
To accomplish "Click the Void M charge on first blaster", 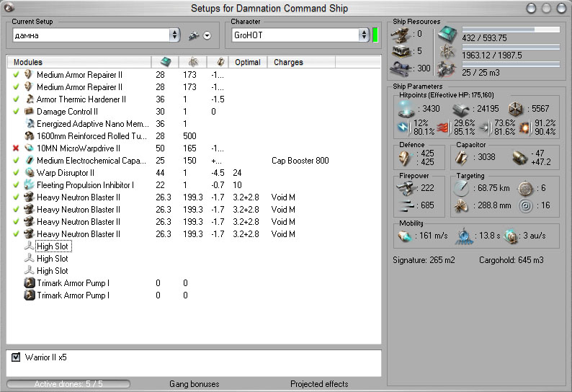I will tap(283, 197).
